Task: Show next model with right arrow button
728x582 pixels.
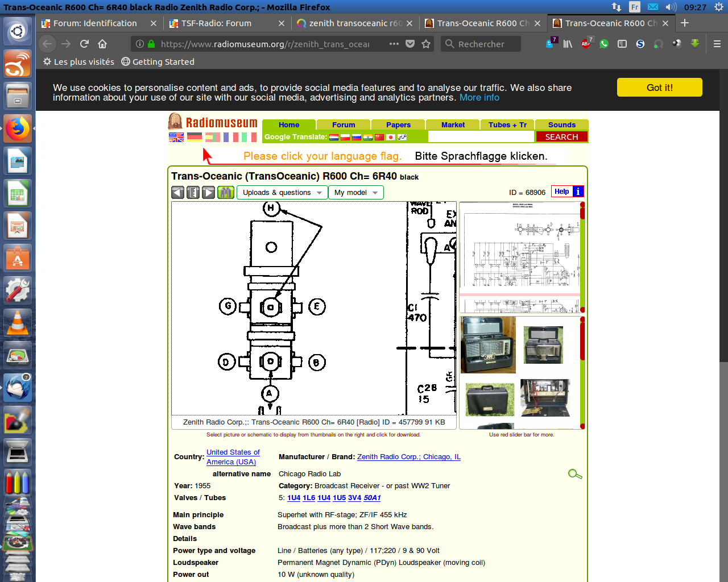Action: [209, 193]
